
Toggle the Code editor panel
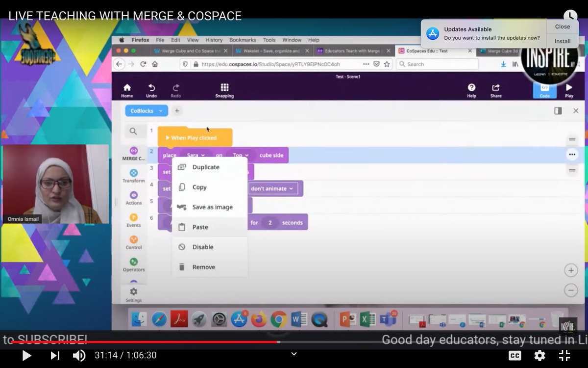coord(545,90)
